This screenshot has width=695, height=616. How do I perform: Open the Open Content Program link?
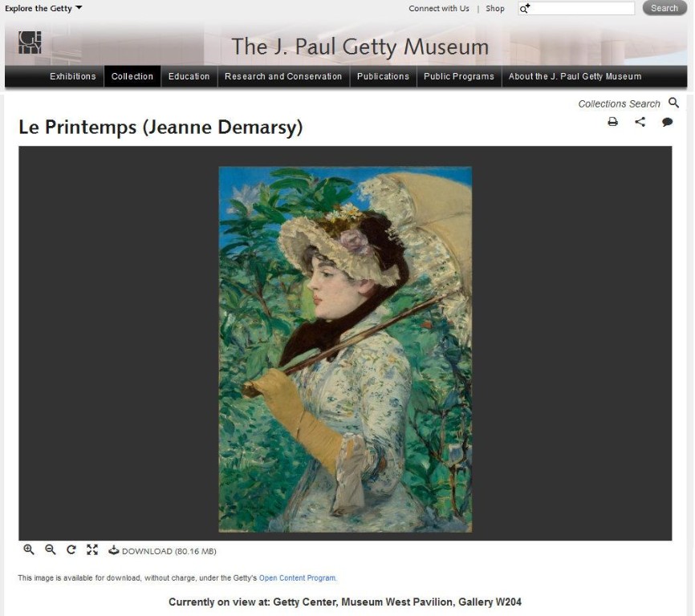pyautogui.click(x=298, y=578)
